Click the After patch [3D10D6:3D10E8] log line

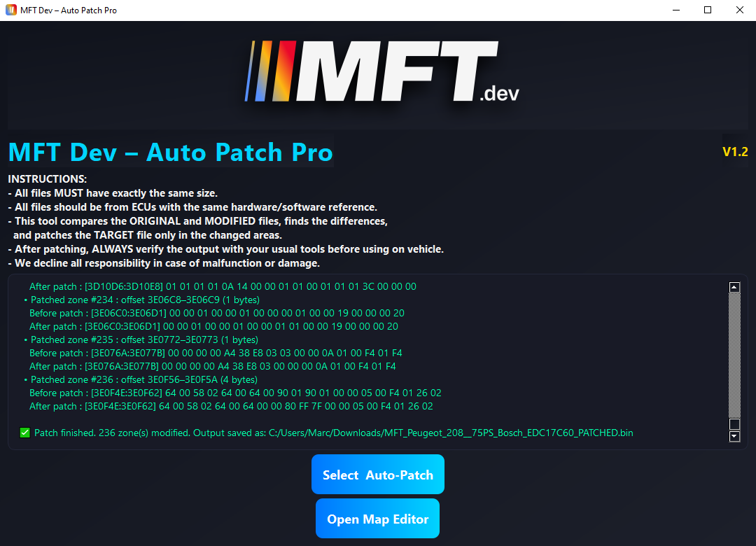pos(223,286)
